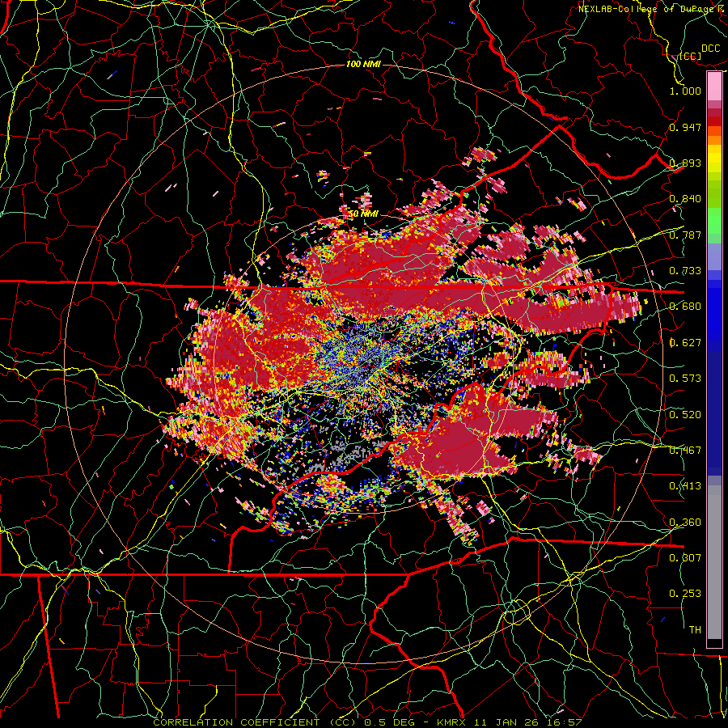The height and width of the screenshot is (728, 728).
Task: Click the 0.253 legend value
Action: point(685,594)
